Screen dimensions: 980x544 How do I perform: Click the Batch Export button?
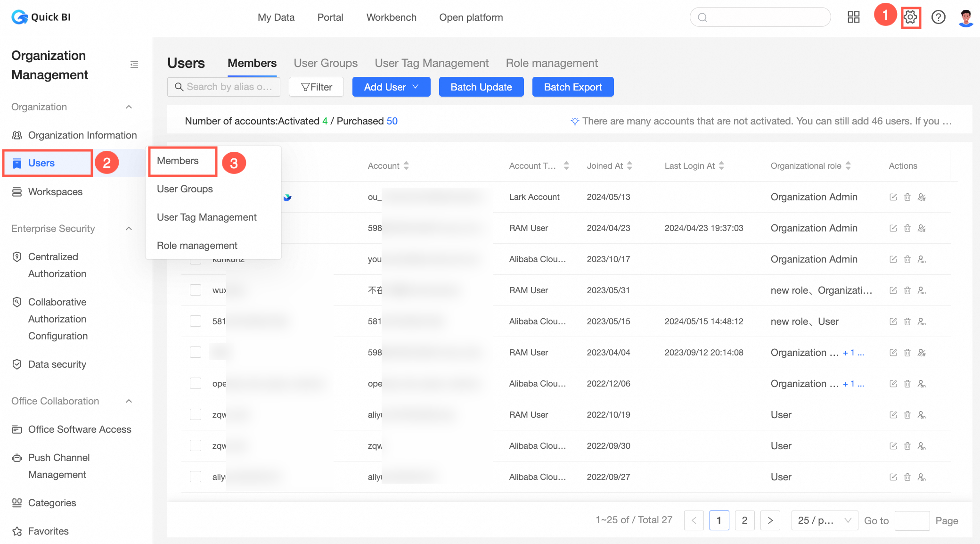coord(572,87)
